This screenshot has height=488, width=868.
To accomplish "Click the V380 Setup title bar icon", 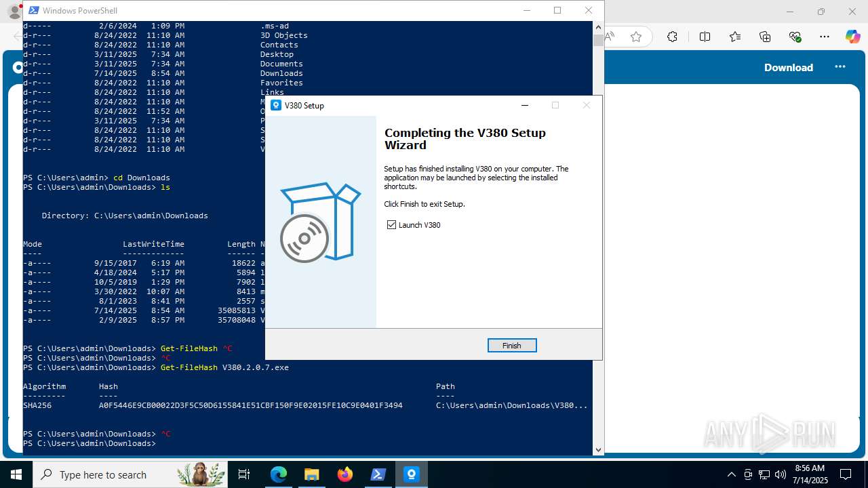I will coord(276,105).
